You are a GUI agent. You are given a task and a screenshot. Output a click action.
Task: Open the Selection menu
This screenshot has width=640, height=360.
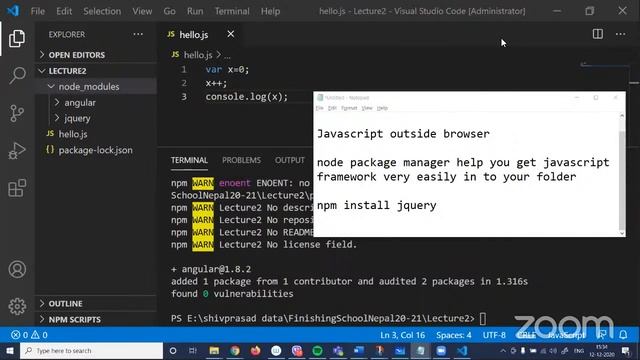pos(102,11)
